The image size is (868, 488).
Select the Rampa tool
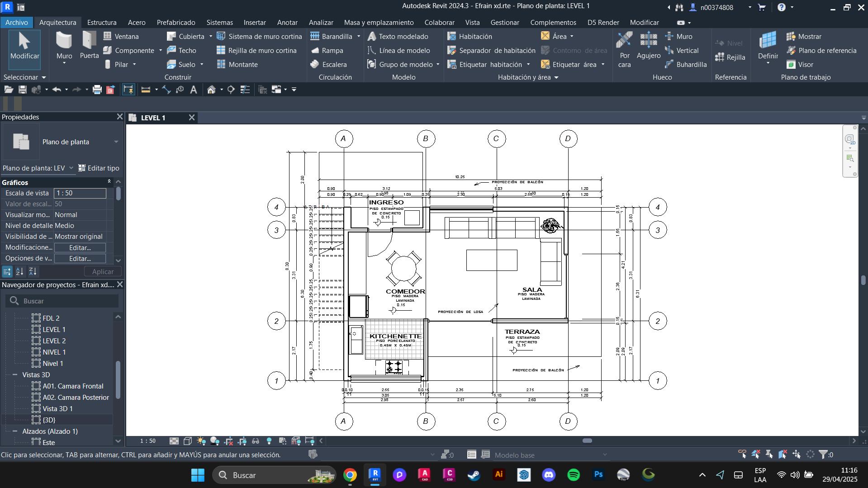tap(327, 50)
